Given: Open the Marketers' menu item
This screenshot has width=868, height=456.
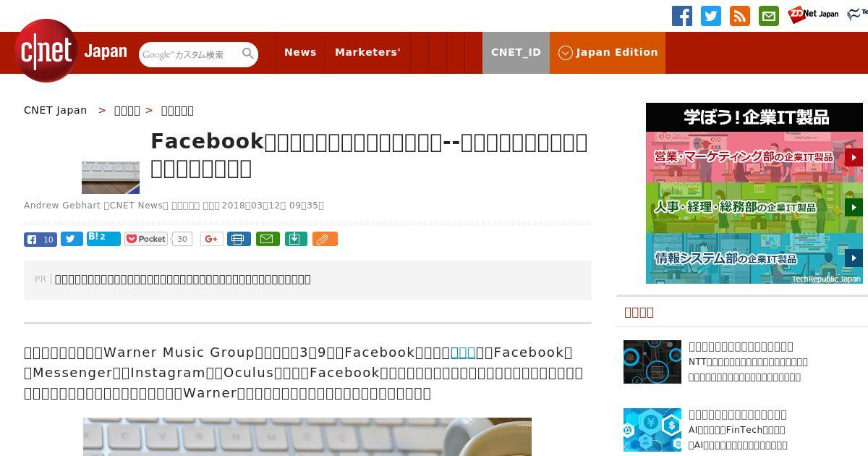Looking at the screenshot, I should pyautogui.click(x=367, y=52).
